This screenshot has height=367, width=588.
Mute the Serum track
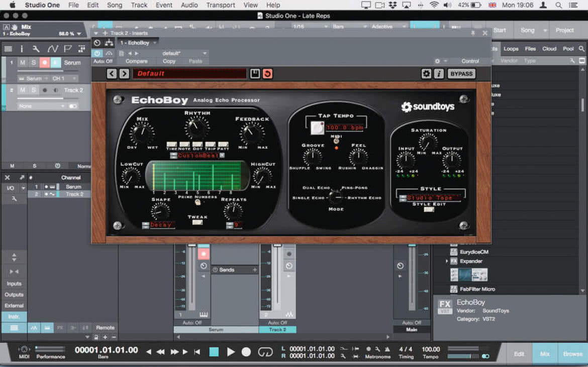(23, 63)
